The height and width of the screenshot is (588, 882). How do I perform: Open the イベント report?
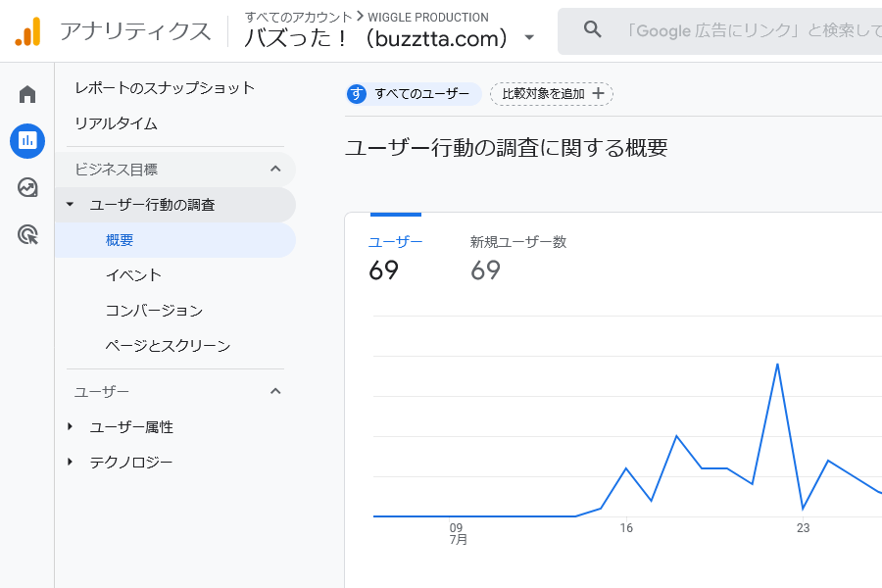pyautogui.click(x=133, y=275)
